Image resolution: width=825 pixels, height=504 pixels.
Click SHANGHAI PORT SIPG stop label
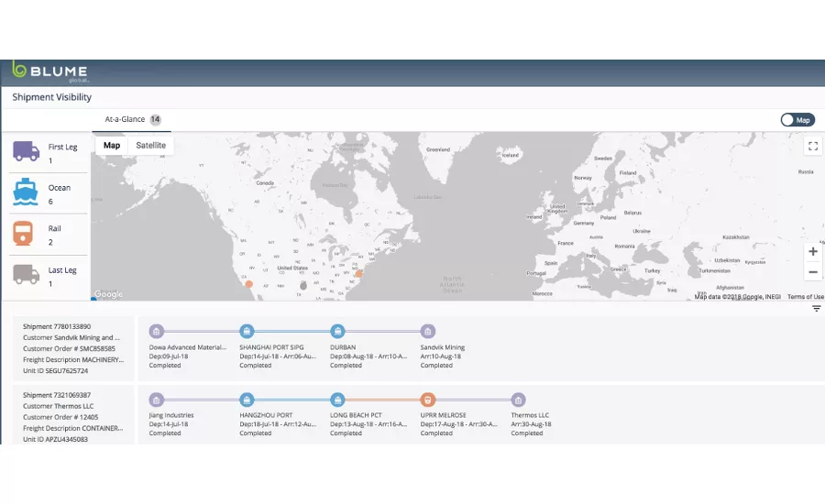tap(271, 347)
